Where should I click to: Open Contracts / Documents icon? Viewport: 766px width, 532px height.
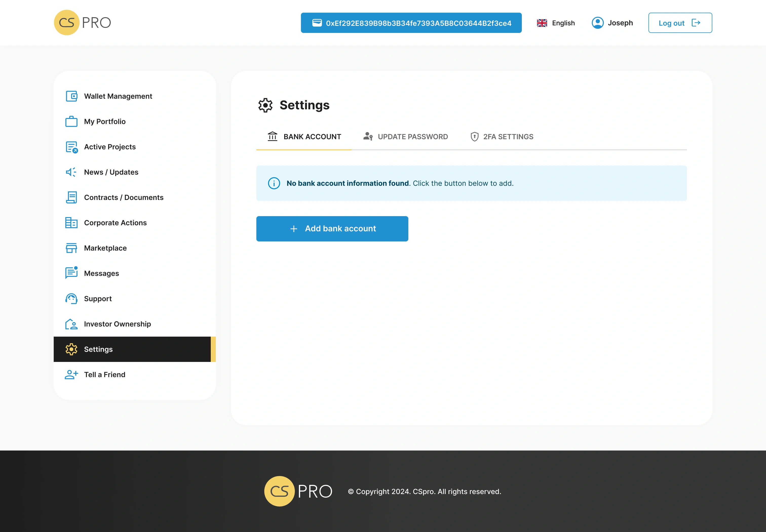(x=71, y=197)
